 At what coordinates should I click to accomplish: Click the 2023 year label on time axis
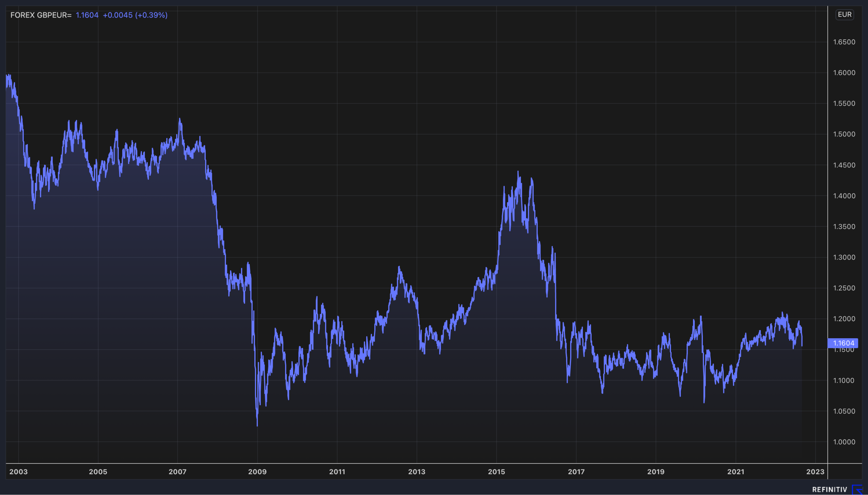[x=815, y=472]
